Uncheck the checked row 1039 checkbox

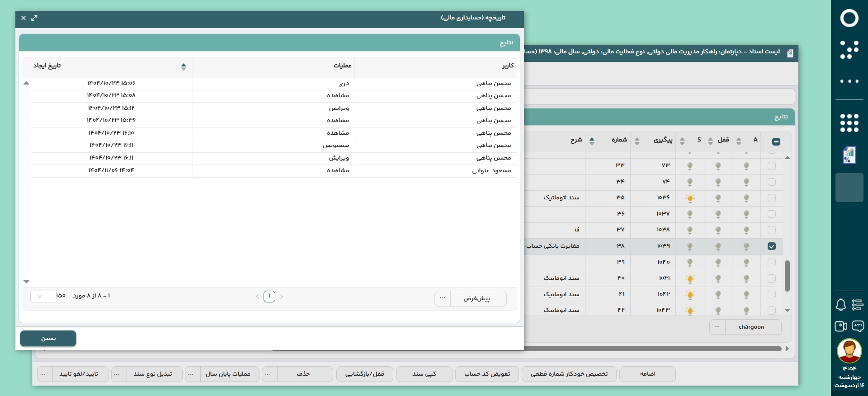click(x=772, y=246)
